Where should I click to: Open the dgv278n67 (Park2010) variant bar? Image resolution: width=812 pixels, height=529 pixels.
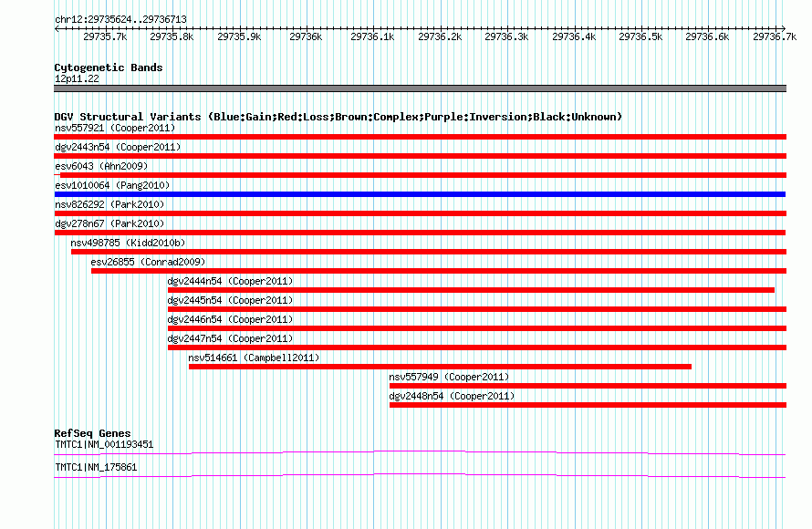point(420,233)
